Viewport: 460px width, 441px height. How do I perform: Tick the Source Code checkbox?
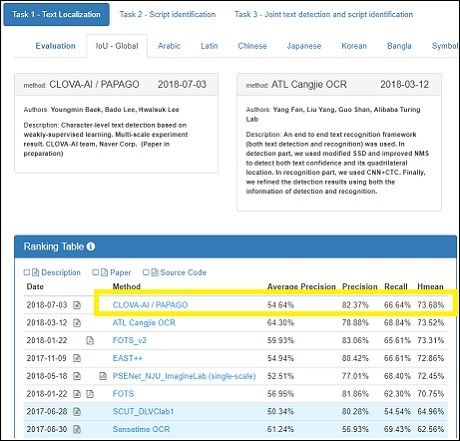click(x=146, y=272)
